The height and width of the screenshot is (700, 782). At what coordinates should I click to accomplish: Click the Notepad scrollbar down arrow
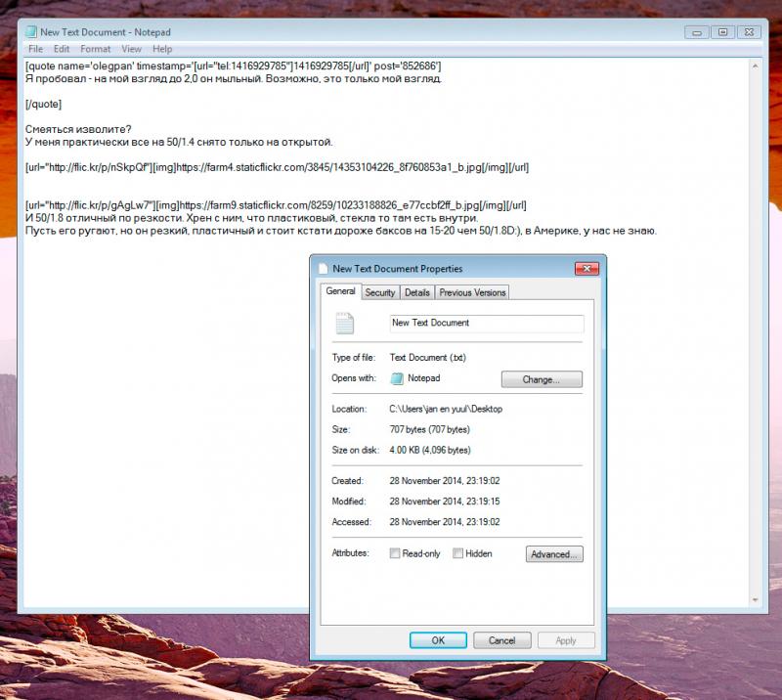[x=755, y=600]
